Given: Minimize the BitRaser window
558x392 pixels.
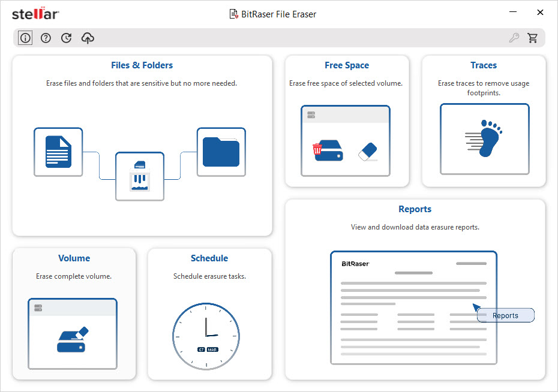Looking at the screenshot, I should 513,12.
